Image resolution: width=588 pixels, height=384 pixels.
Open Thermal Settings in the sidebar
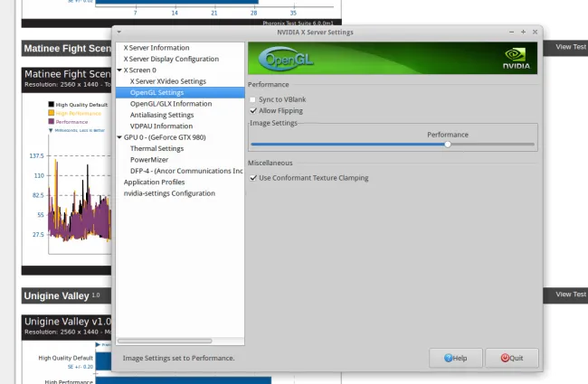tap(156, 148)
